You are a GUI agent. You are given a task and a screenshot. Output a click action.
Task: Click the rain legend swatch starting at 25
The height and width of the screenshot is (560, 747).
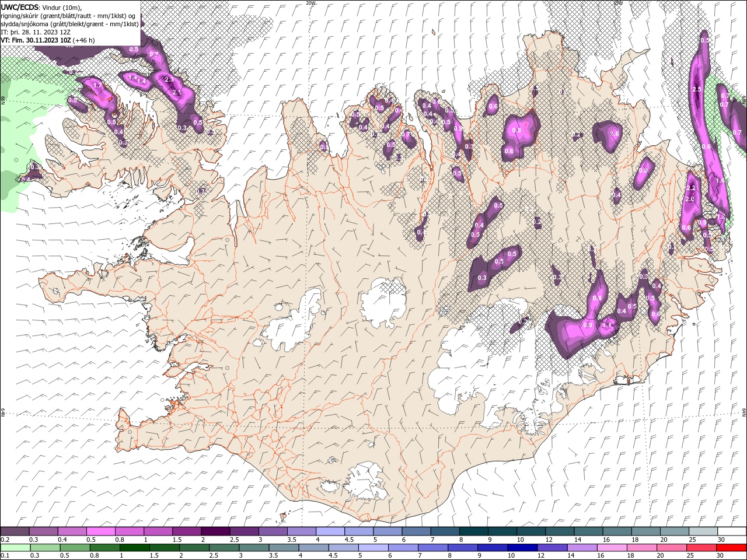coord(700,548)
